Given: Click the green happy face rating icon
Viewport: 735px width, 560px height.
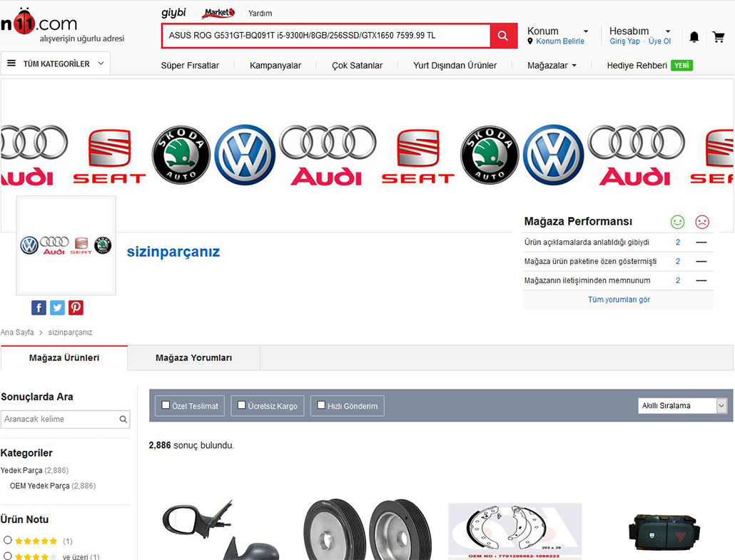Looking at the screenshot, I should 677,222.
